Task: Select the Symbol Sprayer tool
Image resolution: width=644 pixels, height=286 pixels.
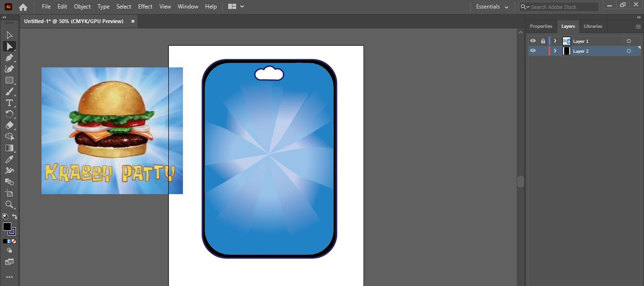Action: pos(9,171)
